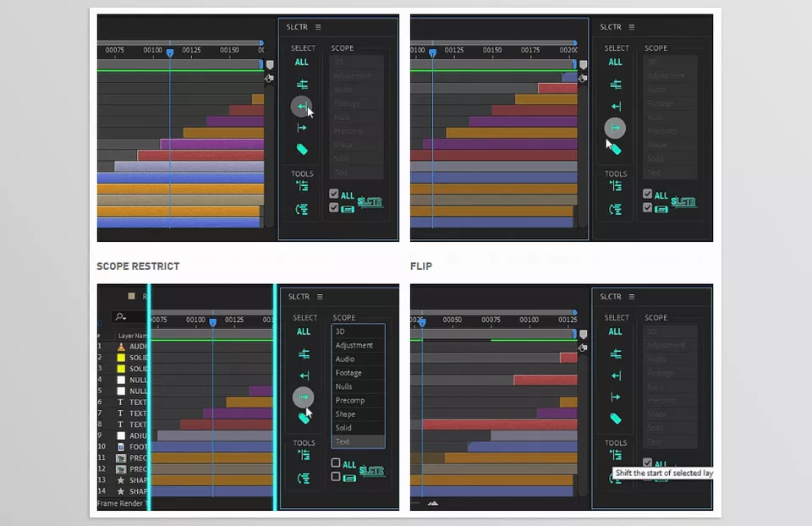The image size is (812, 526).
Task: Uncheck the ALL checkbox in top-left SLCTR panel
Action: (334, 194)
